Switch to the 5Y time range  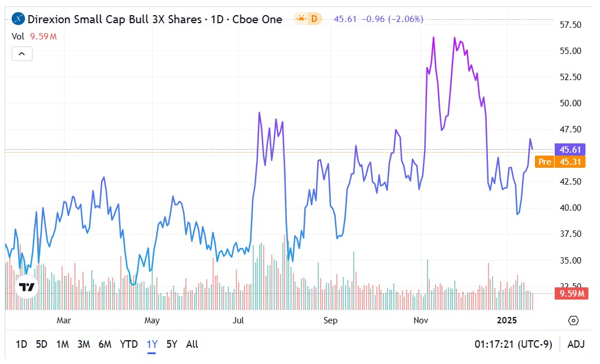[172, 344]
